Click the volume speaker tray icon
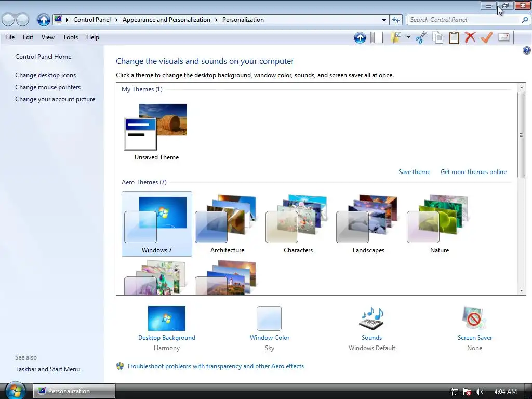The image size is (532, 399). pyautogui.click(x=479, y=392)
